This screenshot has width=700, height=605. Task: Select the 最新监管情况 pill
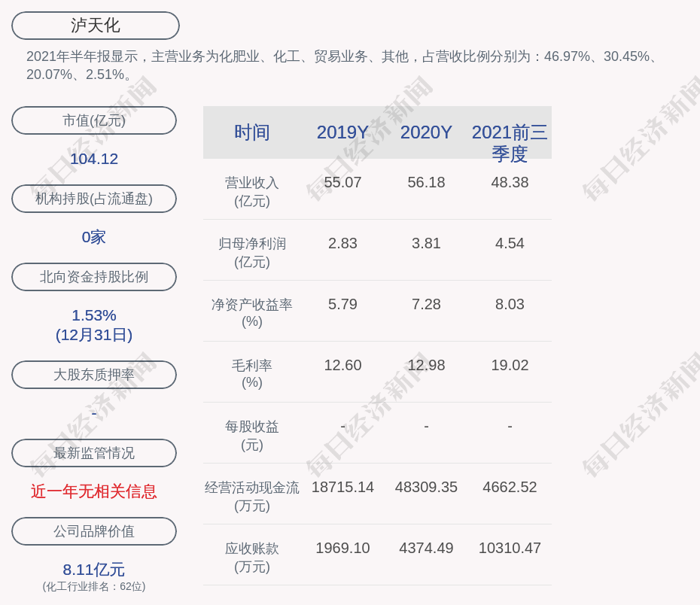click(94, 453)
